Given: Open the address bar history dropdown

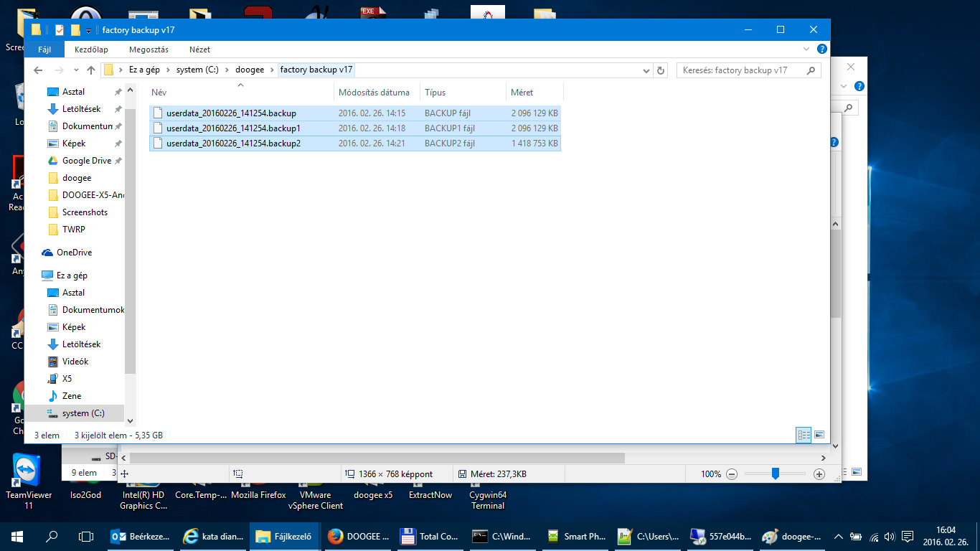Looking at the screenshot, I should (647, 70).
